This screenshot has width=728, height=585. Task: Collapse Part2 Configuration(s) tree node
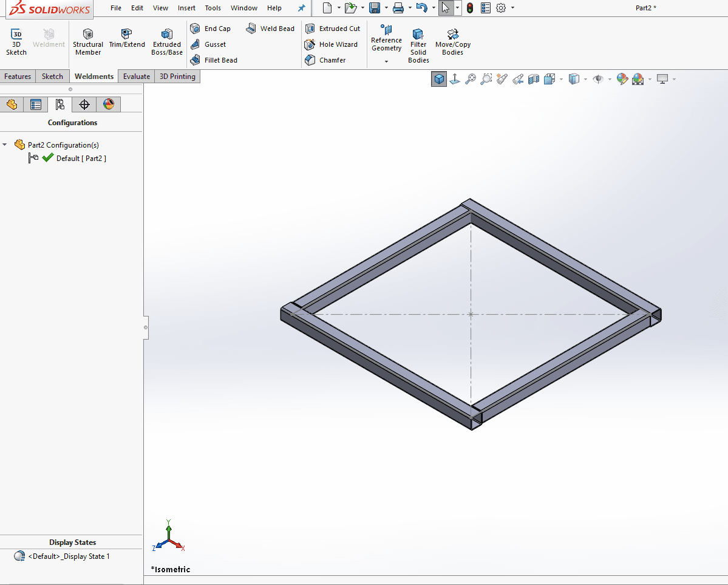(x=5, y=145)
